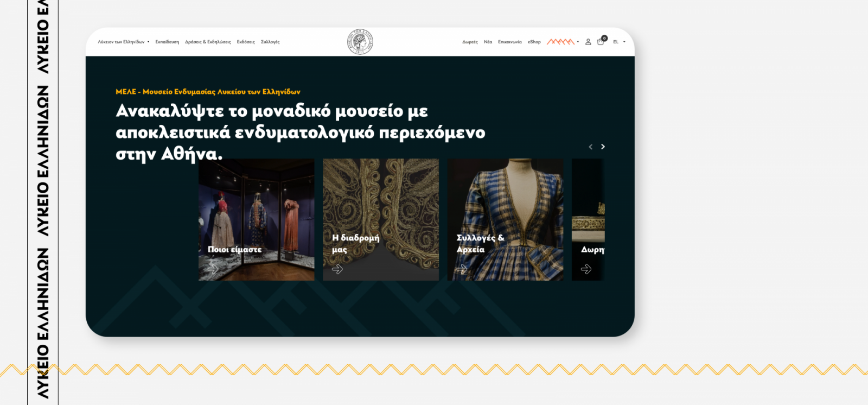Click the ΜΕΛΕ museum subtitle text
Viewport: 868px width, 405px height.
point(208,92)
